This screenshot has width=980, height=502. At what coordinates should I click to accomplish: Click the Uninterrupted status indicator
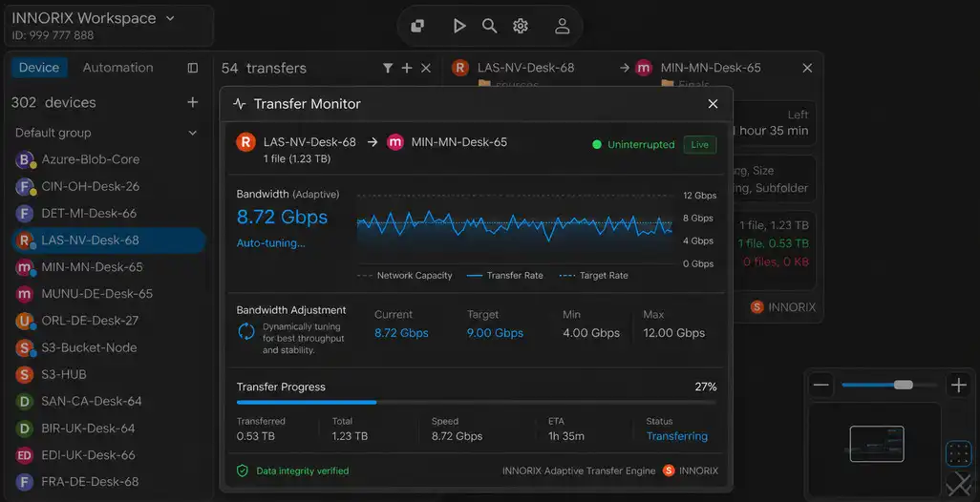pos(633,144)
